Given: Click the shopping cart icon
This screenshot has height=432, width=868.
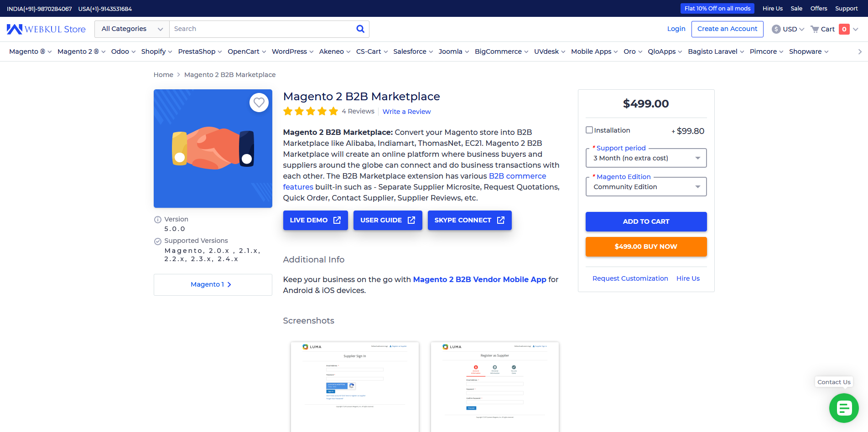Looking at the screenshot, I should pos(815,29).
